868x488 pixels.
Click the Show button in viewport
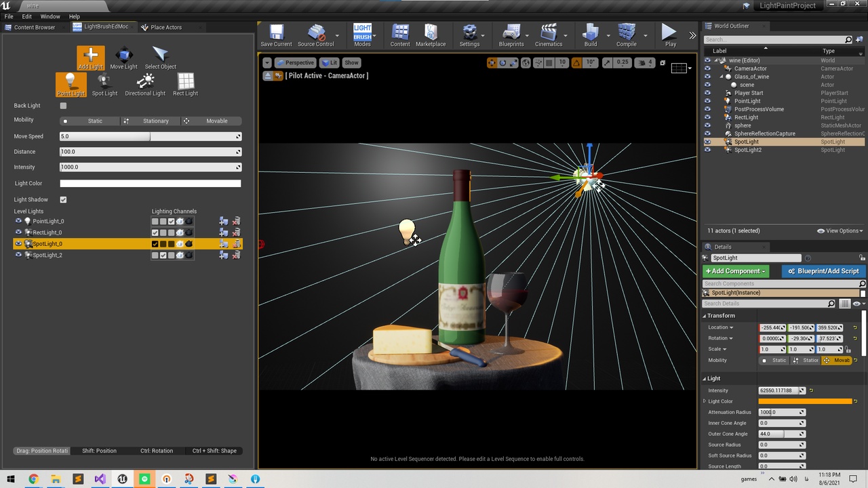point(351,63)
